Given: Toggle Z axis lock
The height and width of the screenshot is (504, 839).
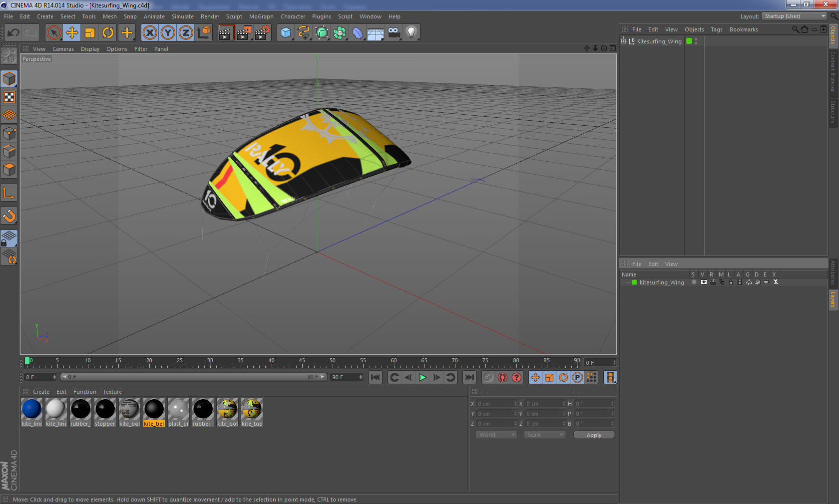Looking at the screenshot, I should tap(186, 33).
